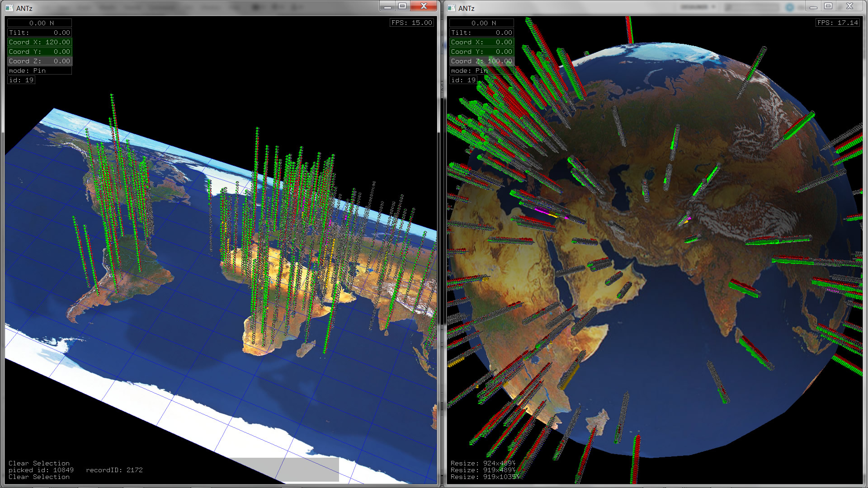868x488 pixels.
Task: Maximize the right ANTz window
Action: click(x=828, y=6)
